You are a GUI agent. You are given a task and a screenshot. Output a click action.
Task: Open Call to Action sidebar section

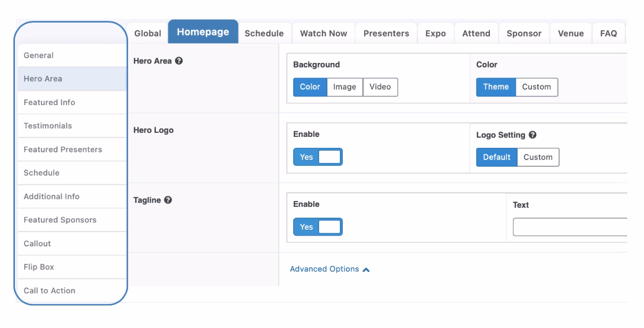[49, 290]
